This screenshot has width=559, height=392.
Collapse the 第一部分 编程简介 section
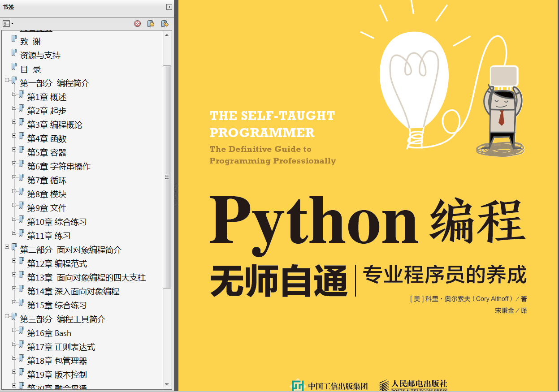click(7, 80)
